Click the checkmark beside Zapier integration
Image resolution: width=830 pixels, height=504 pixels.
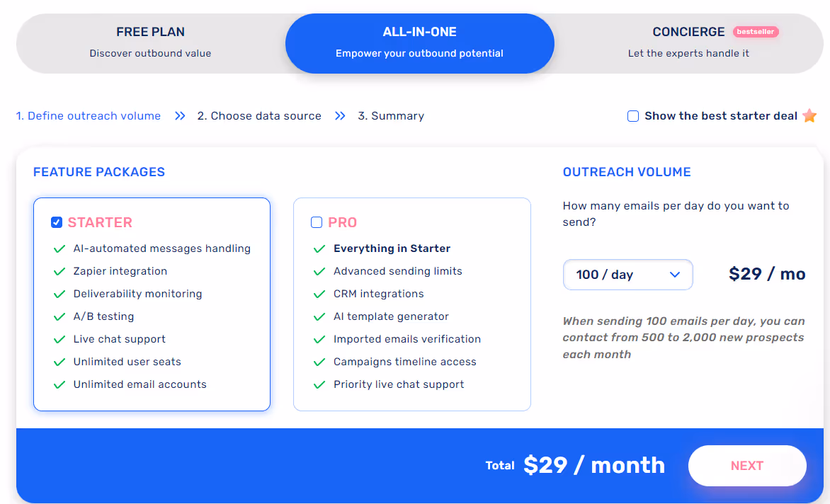pyautogui.click(x=59, y=271)
